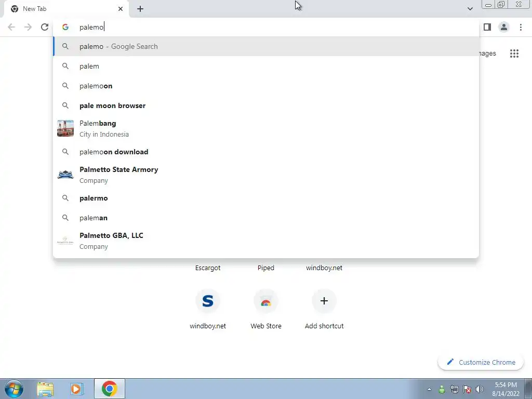Choose the 'palemoon' suggestion
532x399 pixels.
(266, 86)
